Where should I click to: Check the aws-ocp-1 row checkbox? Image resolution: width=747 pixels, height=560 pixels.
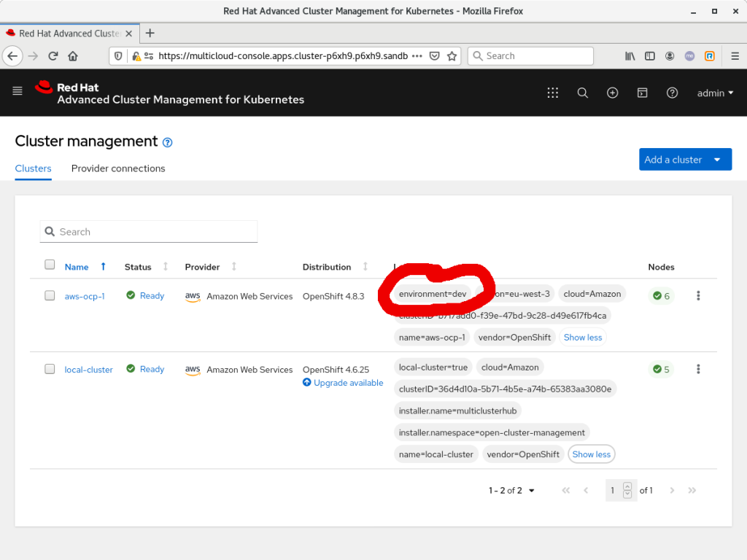[x=50, y=296]
